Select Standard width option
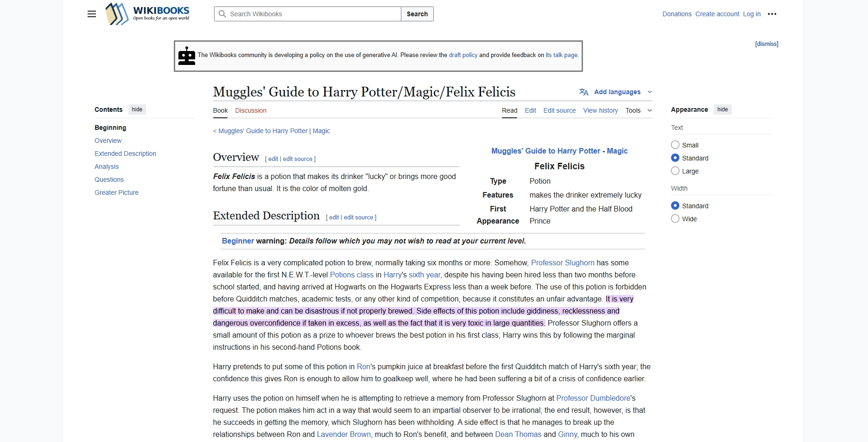Screen dimensions: 868x442 pyautogui.click(x=675, y=205)
